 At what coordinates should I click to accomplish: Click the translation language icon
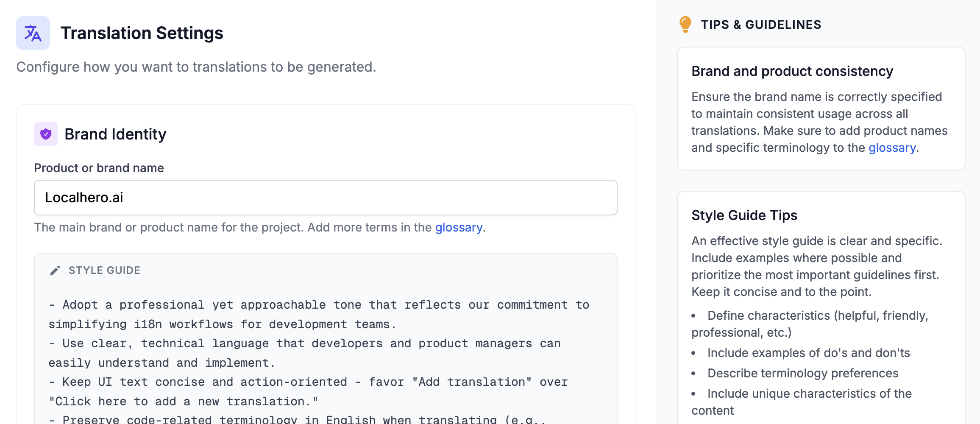coord(33,33)
